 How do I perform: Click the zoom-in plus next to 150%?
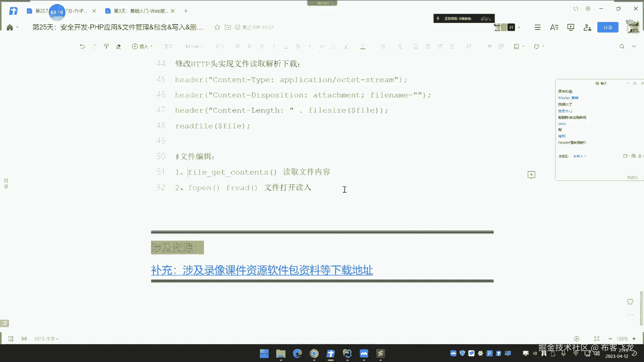click(634, 339)
